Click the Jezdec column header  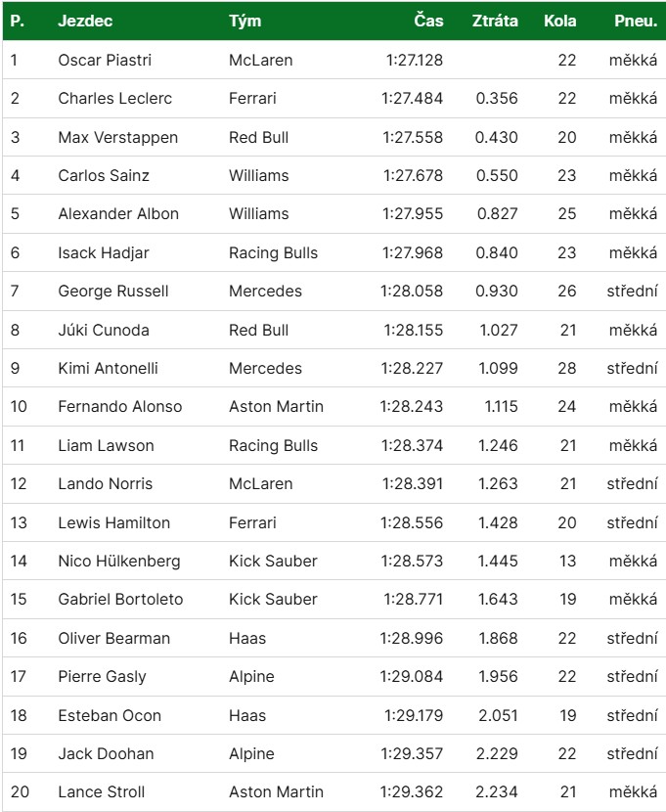click(85, 21)
